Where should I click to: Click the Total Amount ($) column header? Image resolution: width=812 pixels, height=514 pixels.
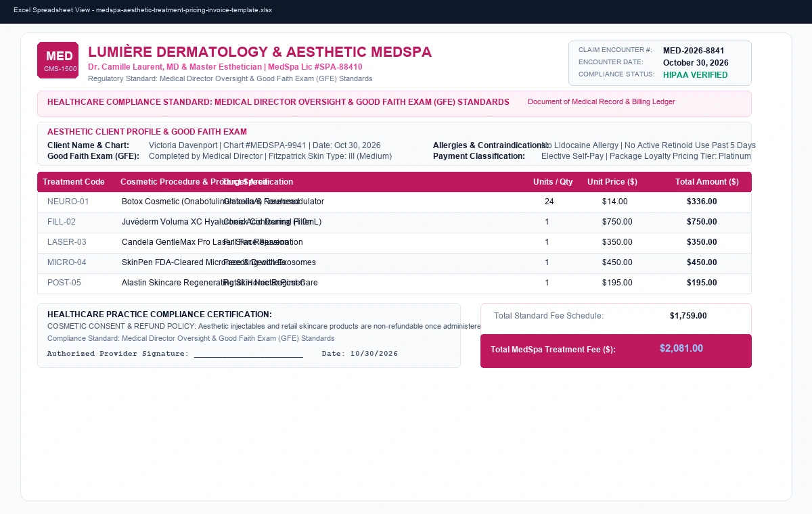[707, 182]
